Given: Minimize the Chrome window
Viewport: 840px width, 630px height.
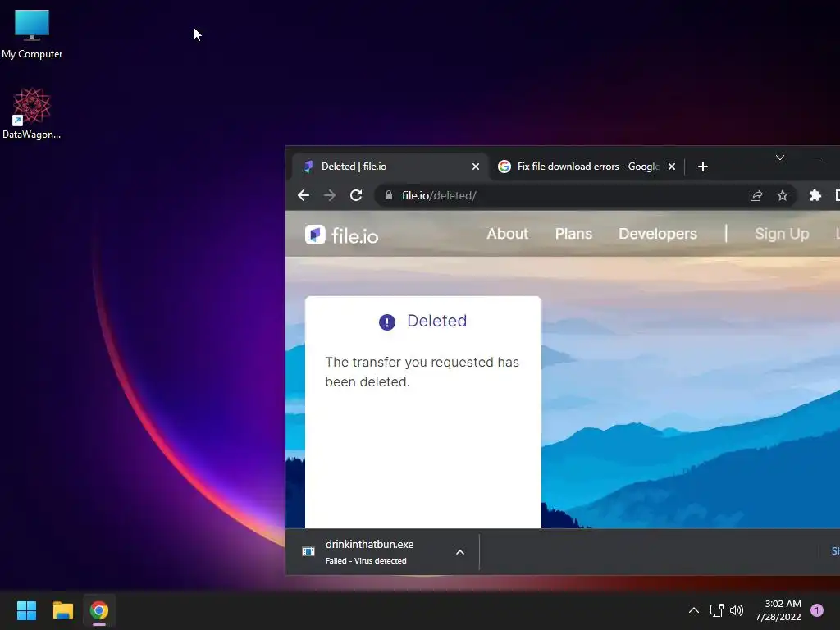Looking at the screenshot, I should click(x=818, y=157).
